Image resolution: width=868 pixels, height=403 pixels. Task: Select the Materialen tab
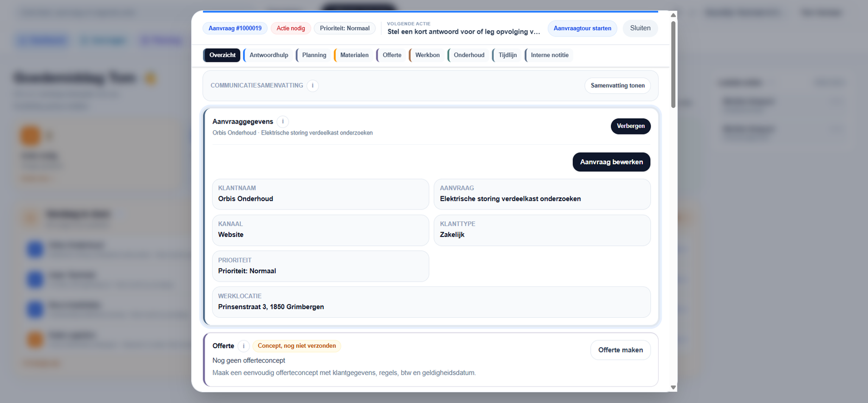(354, 55)
